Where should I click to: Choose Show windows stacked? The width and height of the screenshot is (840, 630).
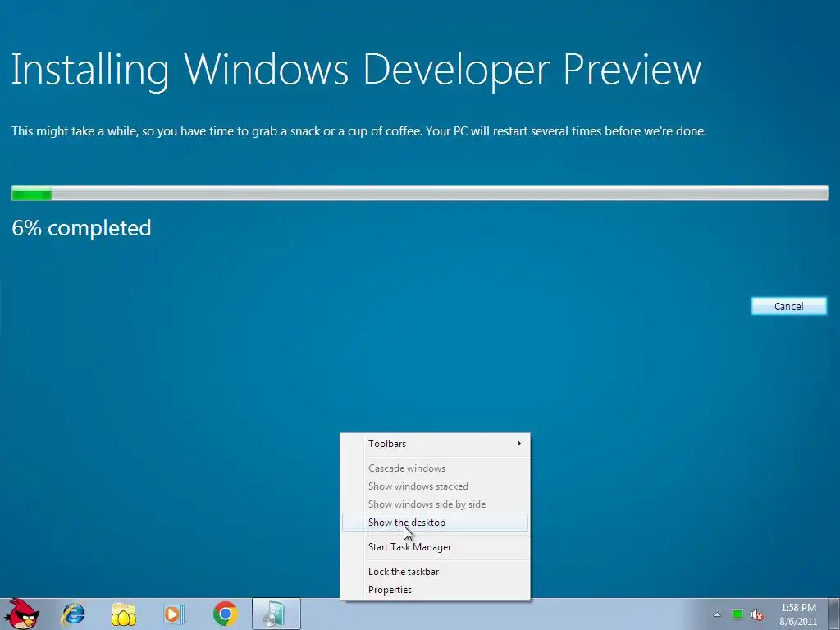click(435, 486)
